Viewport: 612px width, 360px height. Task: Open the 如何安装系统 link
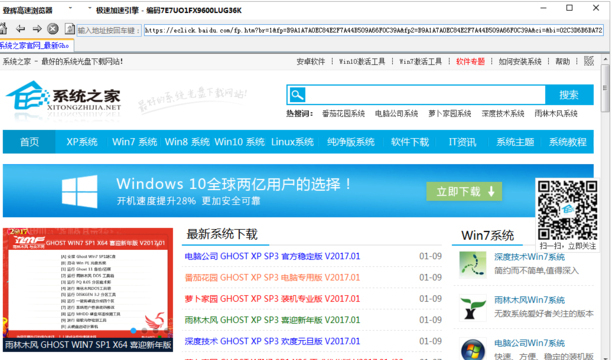tap(520, 61)
